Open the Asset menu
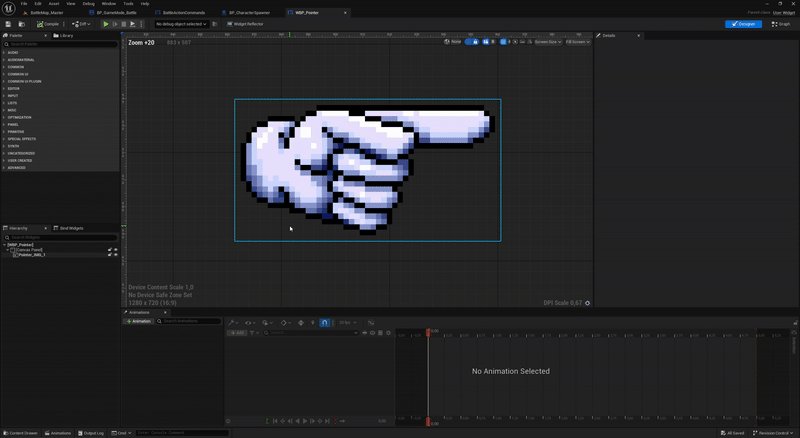The image size is (800, 438). click(x=54, y=4)
